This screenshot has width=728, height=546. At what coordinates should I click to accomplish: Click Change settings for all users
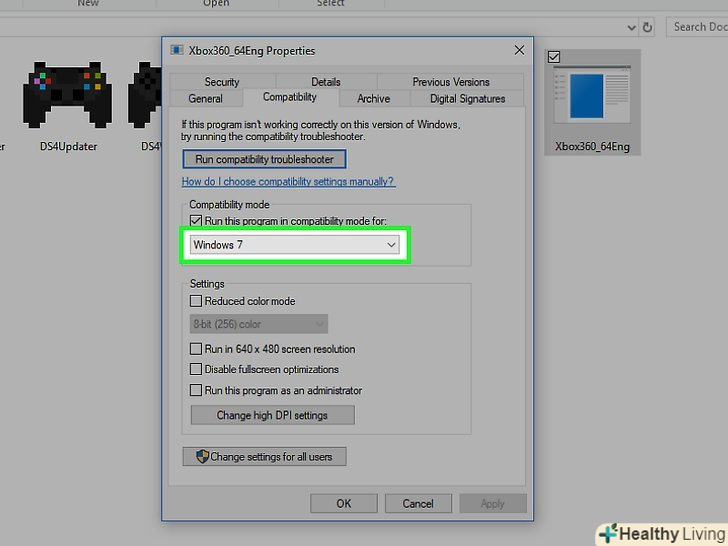coord(264,456)
